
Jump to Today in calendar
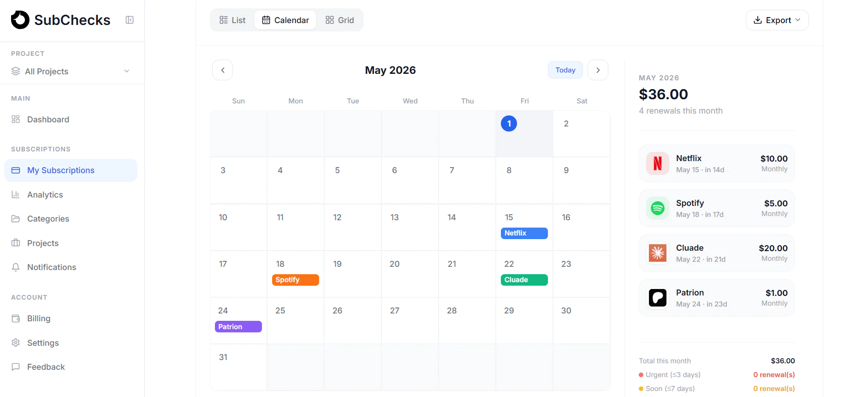pos(565,70)
